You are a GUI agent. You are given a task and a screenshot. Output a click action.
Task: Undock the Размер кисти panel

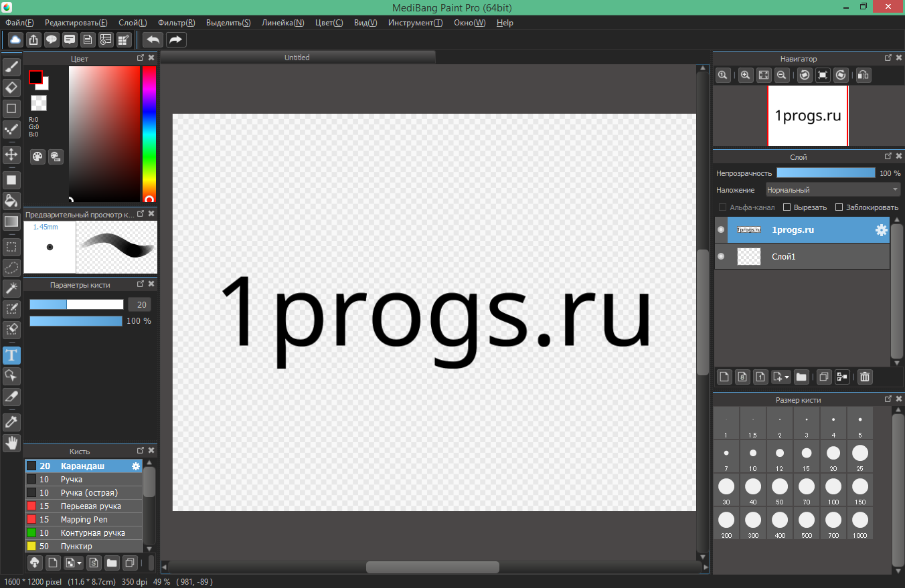point(888,399)
